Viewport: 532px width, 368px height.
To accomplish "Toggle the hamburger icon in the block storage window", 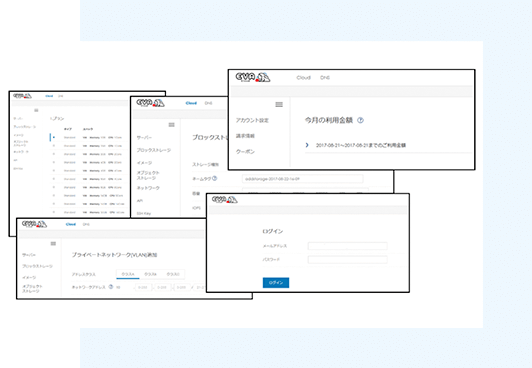I will pos(172,125).
